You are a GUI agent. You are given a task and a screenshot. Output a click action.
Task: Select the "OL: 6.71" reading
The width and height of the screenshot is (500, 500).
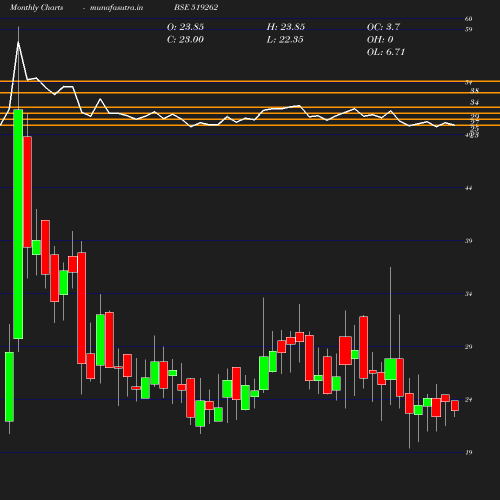pyautogui.click(x=386, y=52)
